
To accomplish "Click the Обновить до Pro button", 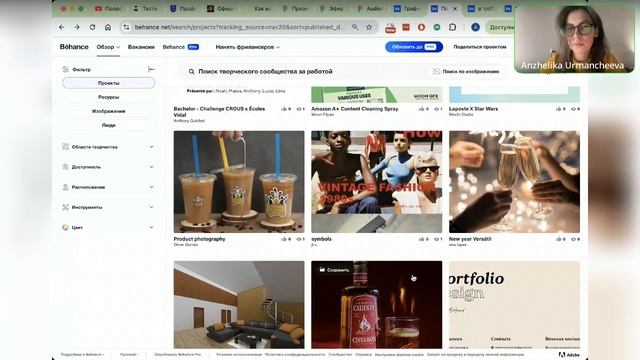I will coord(414,47).
